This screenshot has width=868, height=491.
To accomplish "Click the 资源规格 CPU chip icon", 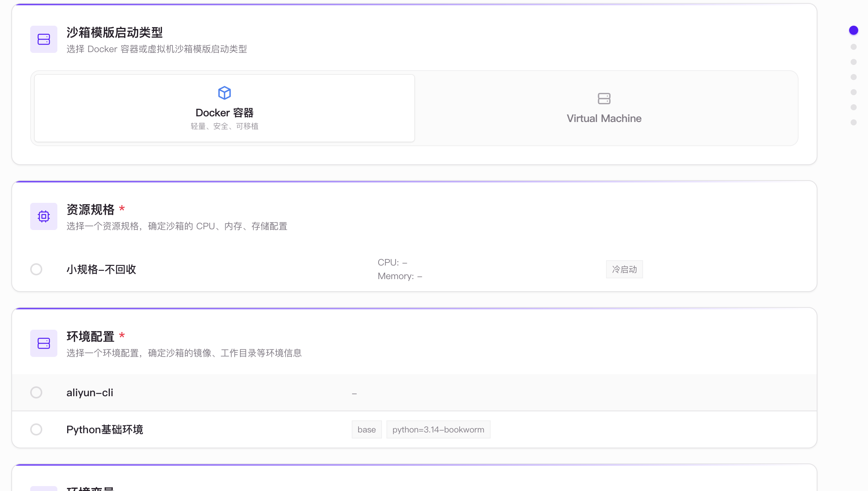I will coord(44,216).
